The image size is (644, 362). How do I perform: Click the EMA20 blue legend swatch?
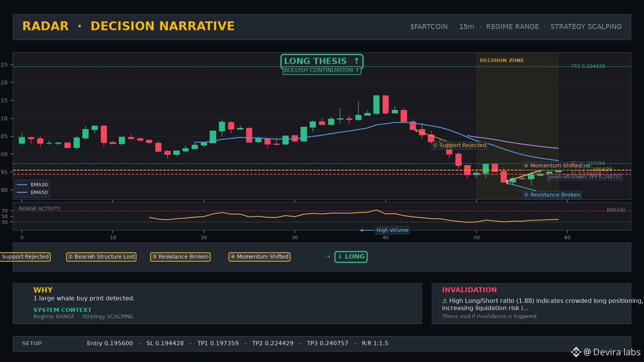pyautogui.click(x=22, y=185)
